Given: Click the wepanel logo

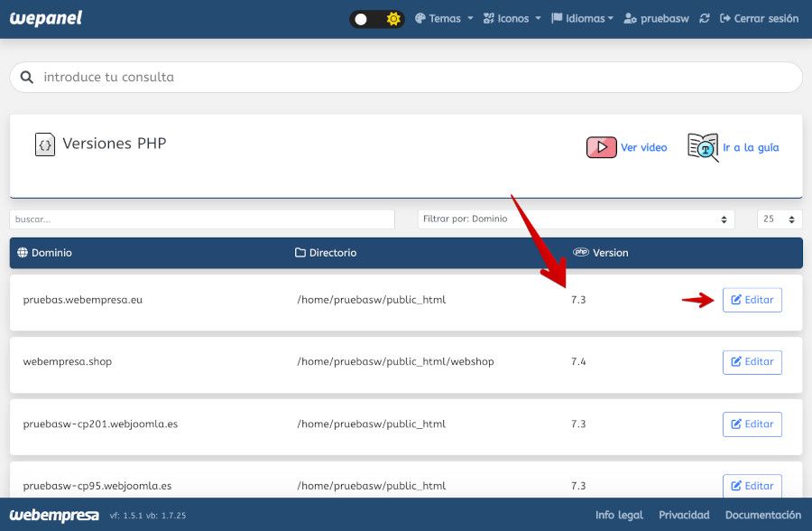Looking at the screenshot, I should [x=46, y=18].
